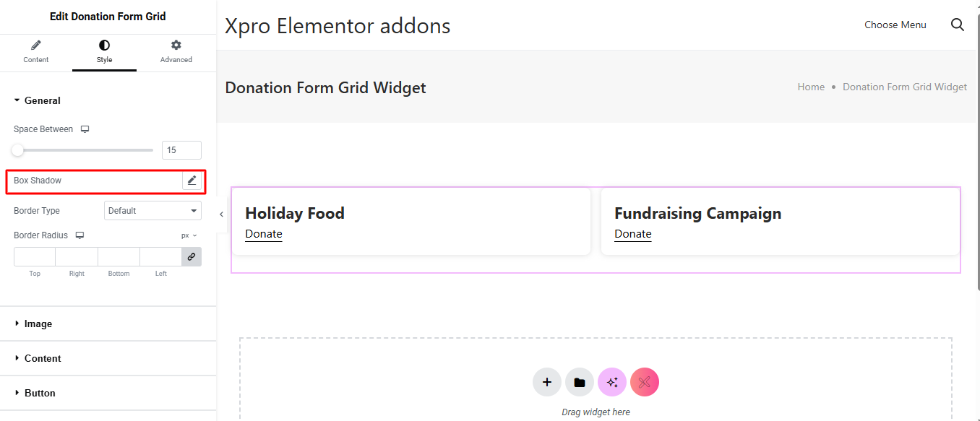Image resolution: width=980 pixels, height=421 pixels.
Task: Open the px unit selector dropdown
Action: [189, 235]
